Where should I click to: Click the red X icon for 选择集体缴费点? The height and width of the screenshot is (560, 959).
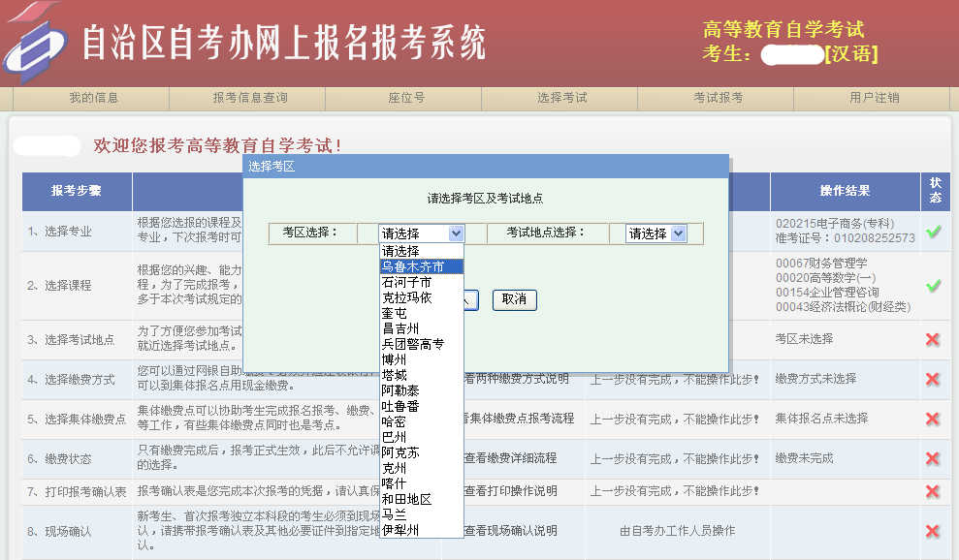coord(932,417)
